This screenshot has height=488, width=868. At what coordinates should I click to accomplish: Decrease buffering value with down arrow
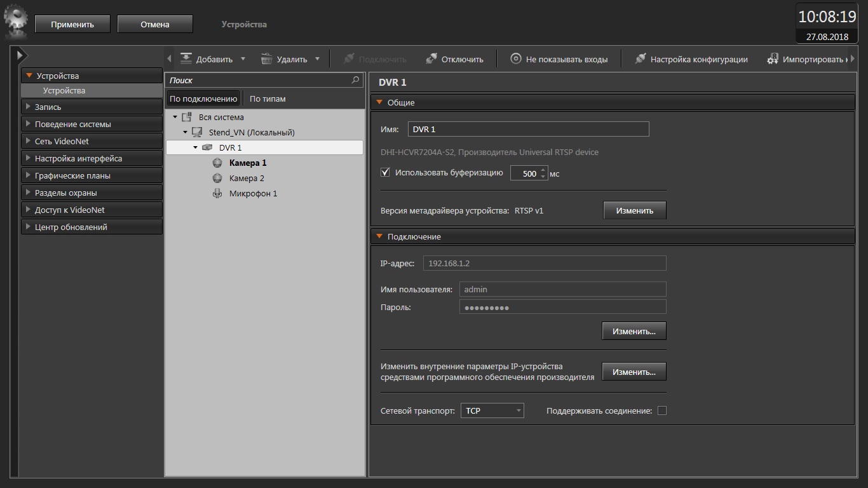(543, 177)
